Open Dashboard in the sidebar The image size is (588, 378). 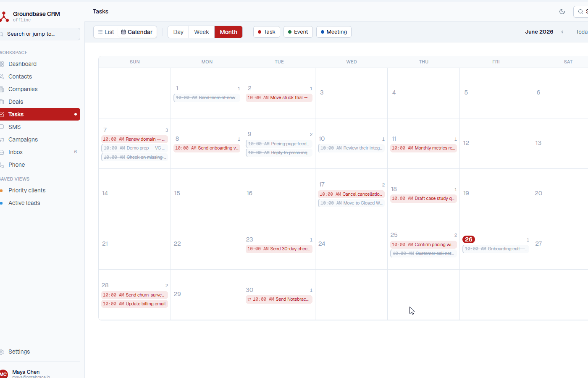(x=40, y=64)
